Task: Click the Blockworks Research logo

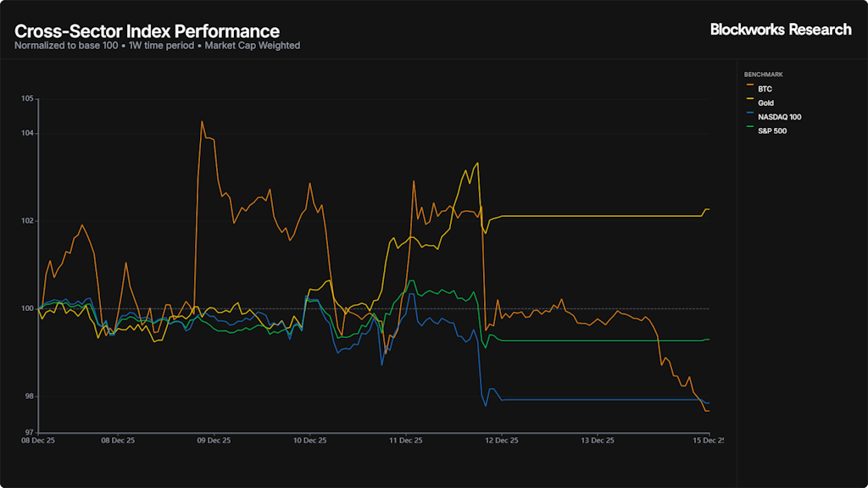Action: [780, 30]
